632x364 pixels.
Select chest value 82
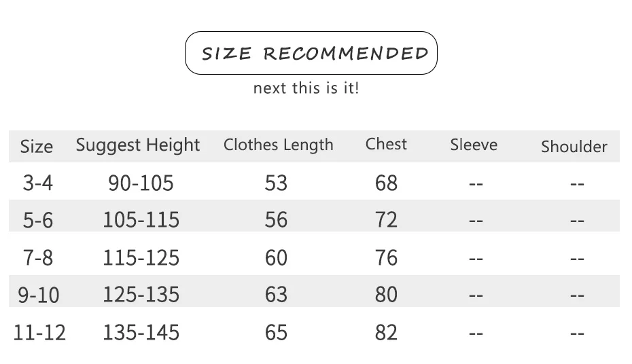point(386,333)
